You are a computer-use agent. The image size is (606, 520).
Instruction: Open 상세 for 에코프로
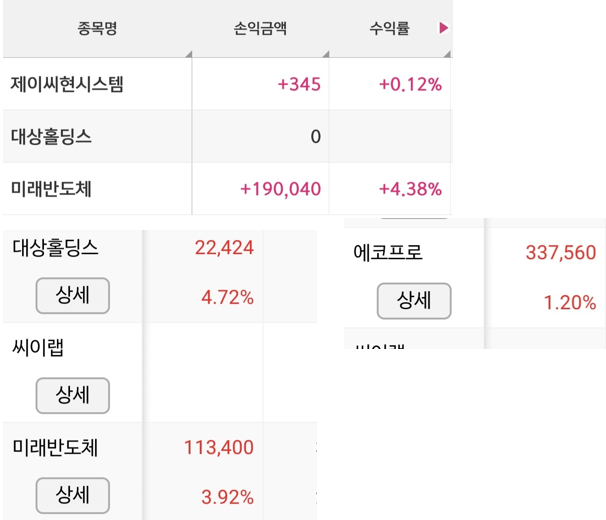coord(414,301)
